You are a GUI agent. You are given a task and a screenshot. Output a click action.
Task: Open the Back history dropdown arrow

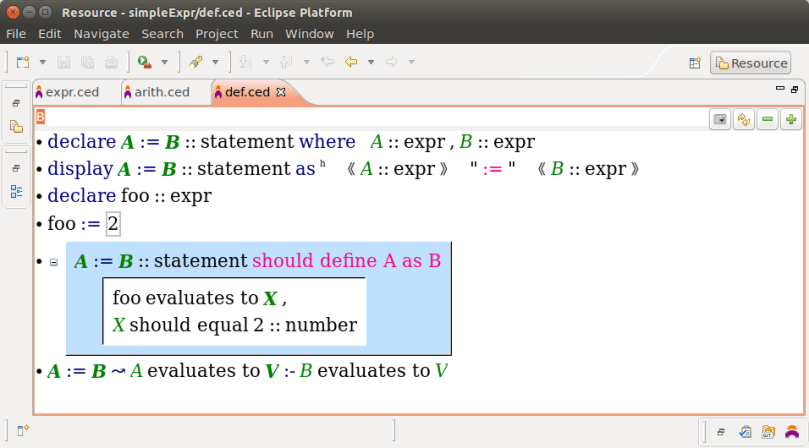(x=371, y=62)
